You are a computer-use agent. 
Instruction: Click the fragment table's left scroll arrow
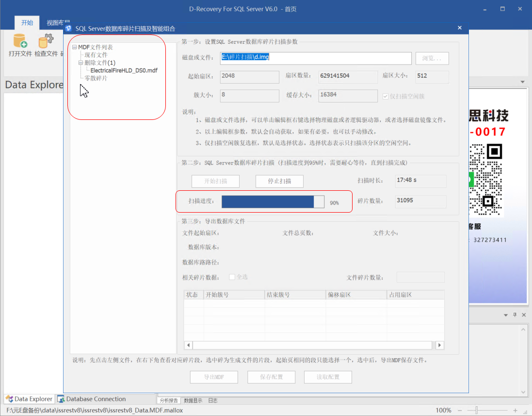(x=188, y=345)
